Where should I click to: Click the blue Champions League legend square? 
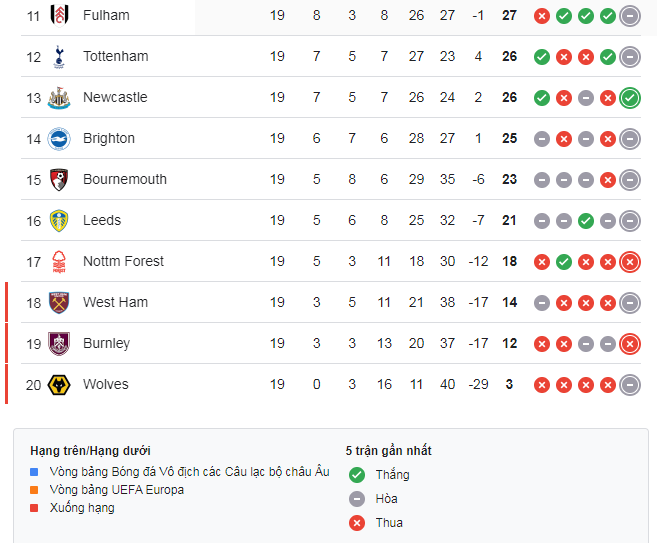pyautogui.click(x=34, y=471)
